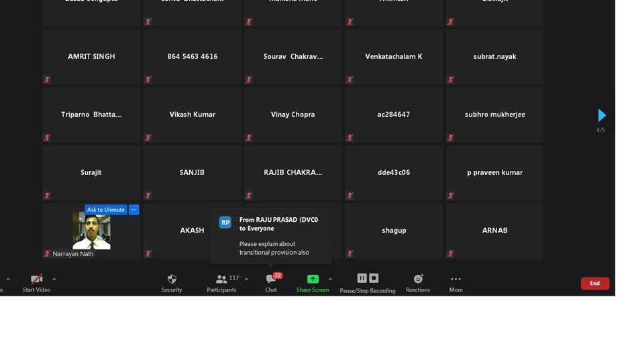Screen dimensions: 644x362
Task: Select the dde43c06 participant tile
Action: (x=394, y=172)
